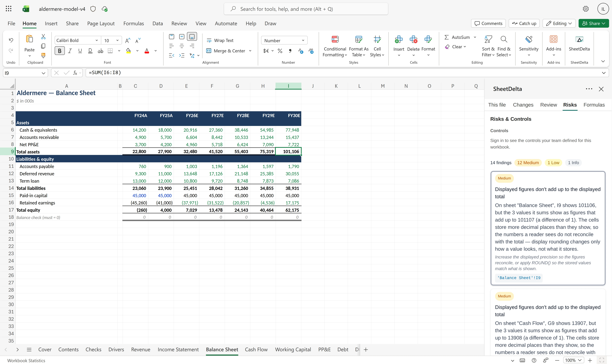
Task: Open the Editing mode dropdown
Action: (559, 24)
